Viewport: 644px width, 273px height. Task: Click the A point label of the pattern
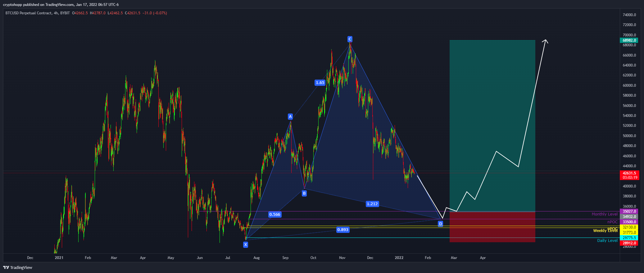290,117
